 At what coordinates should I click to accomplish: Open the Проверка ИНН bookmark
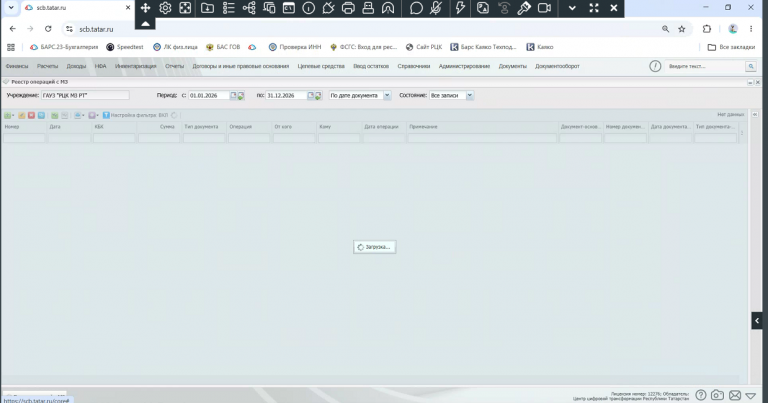(x=295, y=47)
